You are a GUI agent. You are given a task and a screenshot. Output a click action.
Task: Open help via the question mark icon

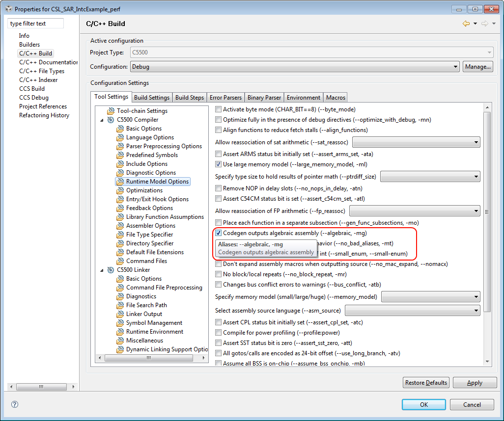coord(14,404)
